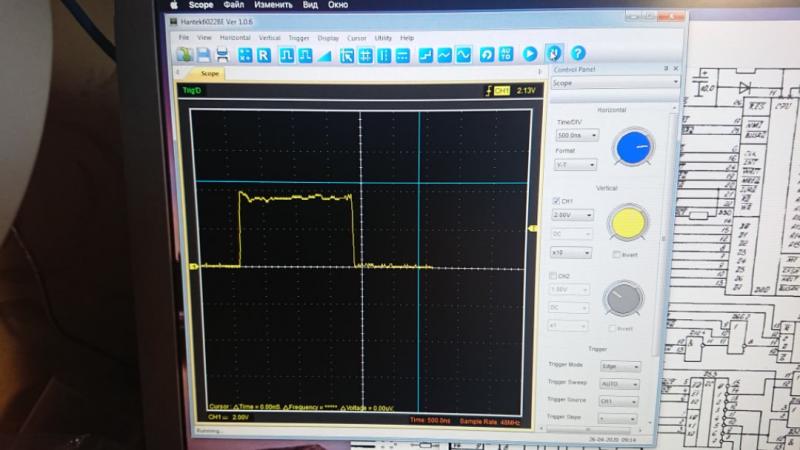Open the Time/DIV 500.0ns dropdown
This screenshot has width=800, height=450.
point(577,135)
